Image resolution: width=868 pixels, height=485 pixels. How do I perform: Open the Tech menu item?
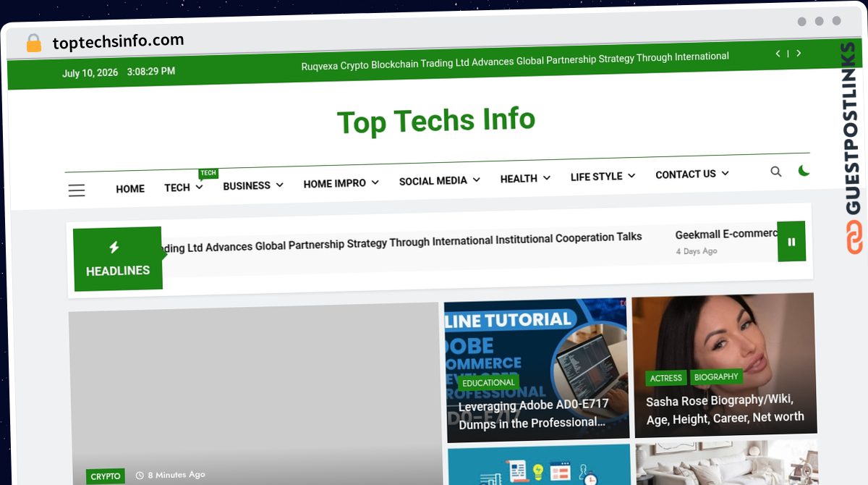click(177, 187)
